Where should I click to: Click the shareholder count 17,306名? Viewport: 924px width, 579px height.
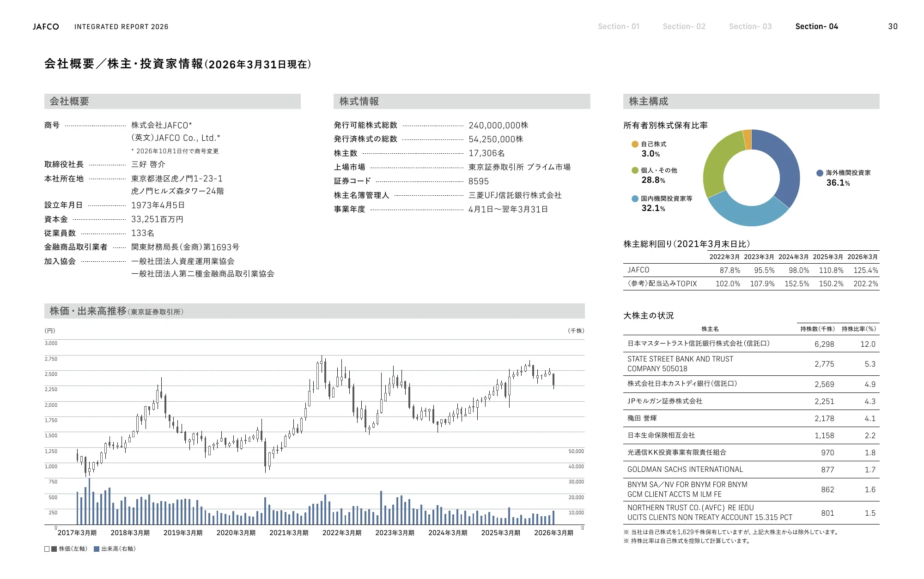(486, 153)
